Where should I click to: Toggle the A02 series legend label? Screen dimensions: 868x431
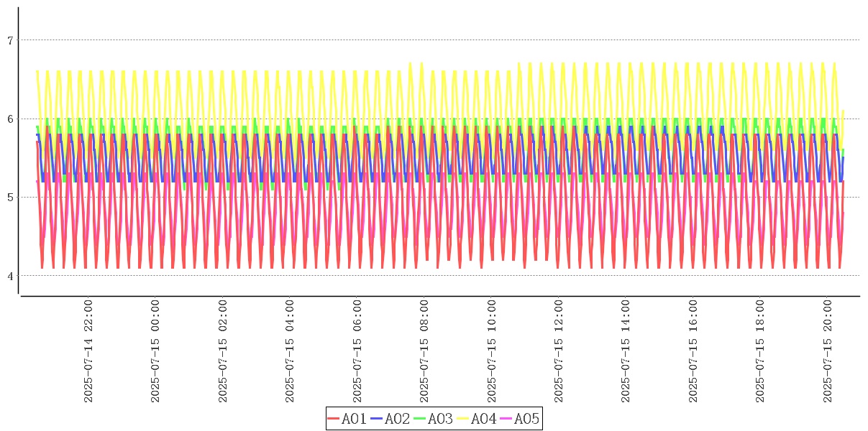[397, 419]
